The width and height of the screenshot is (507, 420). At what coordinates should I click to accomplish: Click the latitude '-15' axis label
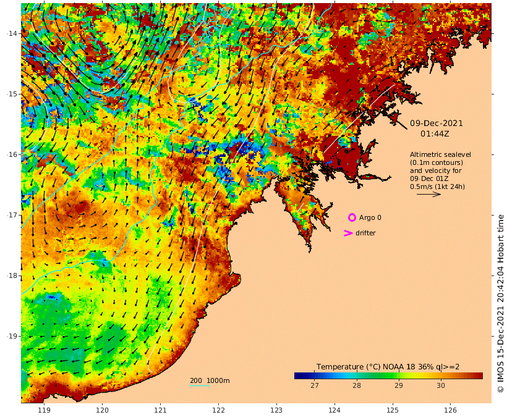coord(12,94)
